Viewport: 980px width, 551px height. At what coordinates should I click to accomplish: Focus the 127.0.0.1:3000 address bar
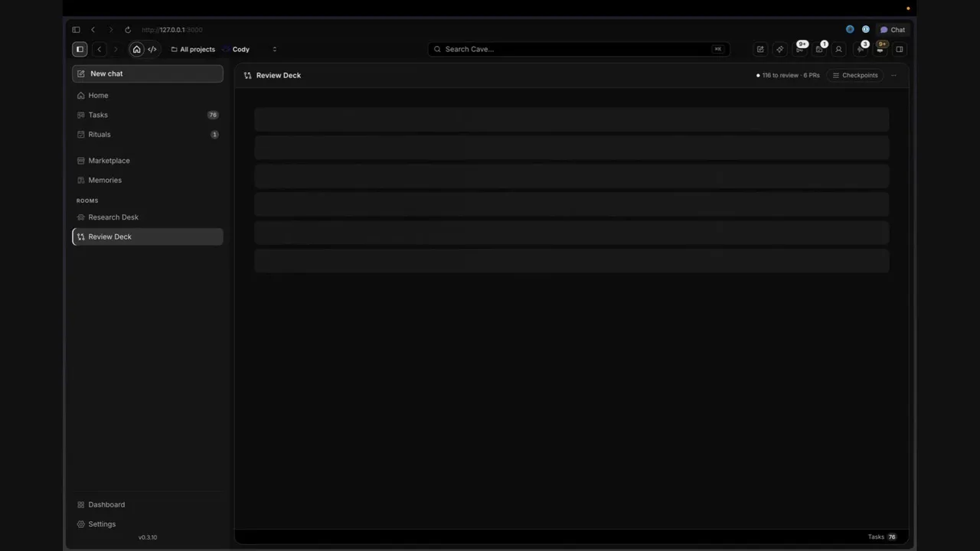click(x=172, y=30)
